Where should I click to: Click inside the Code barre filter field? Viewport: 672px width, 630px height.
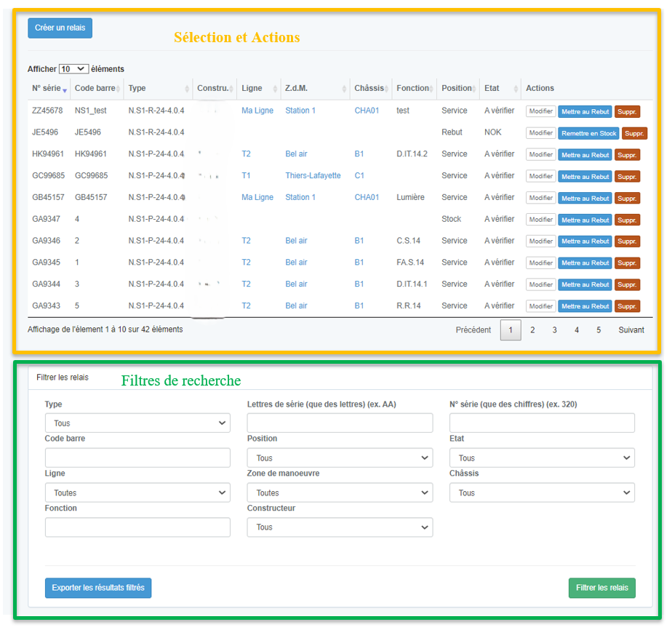click(x=137, y=458)
